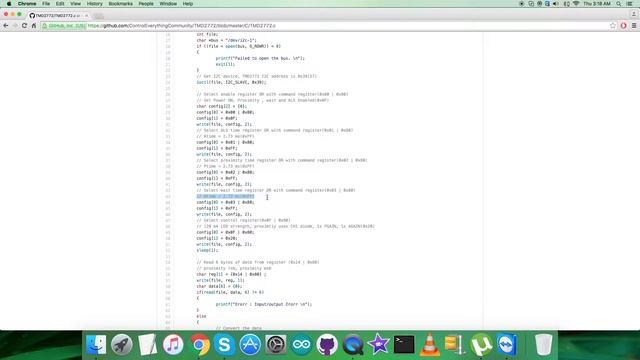Click the char config[2] = {0}; line
The height and width of the screenshot is (360, 640).
point(222,107)
